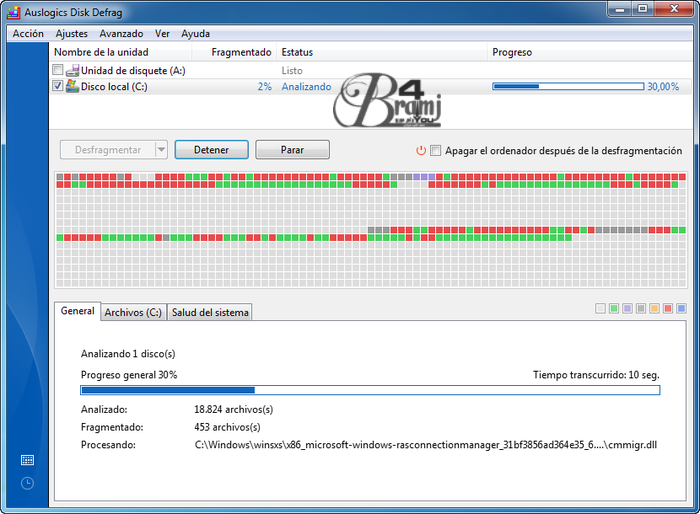The image size is (700, 514).
Task: Click the 30,00% progress value
Action: click(x=663, y=87)
